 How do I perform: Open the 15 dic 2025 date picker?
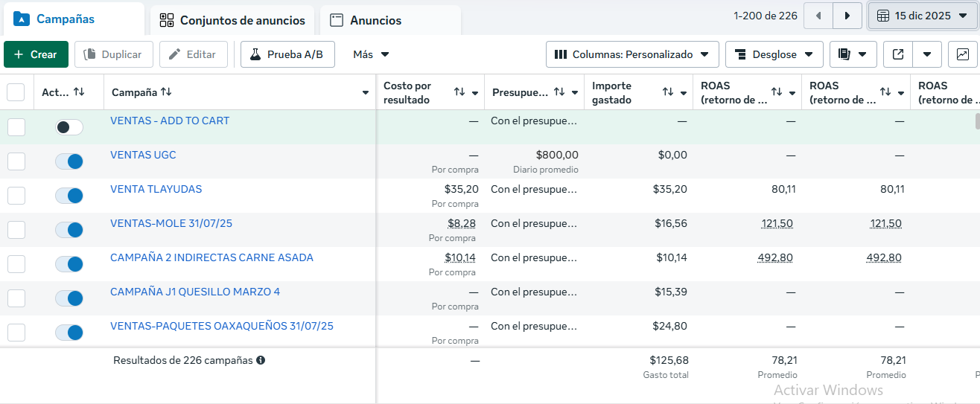click(x=923, y=16)
